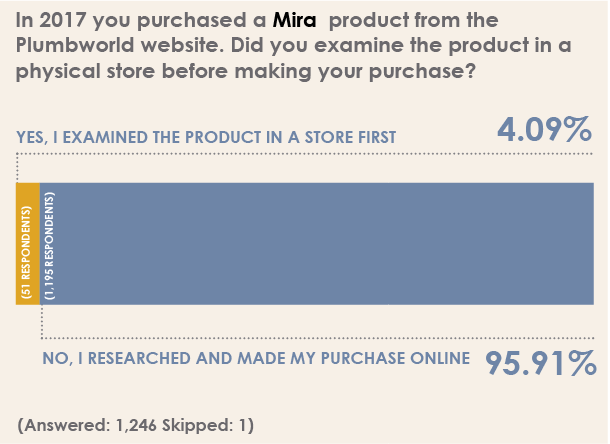Click the Answered: 1,246 Skipped: 1 footnote
The height and width of the screenshot is (444, 610).
point(135,425)
